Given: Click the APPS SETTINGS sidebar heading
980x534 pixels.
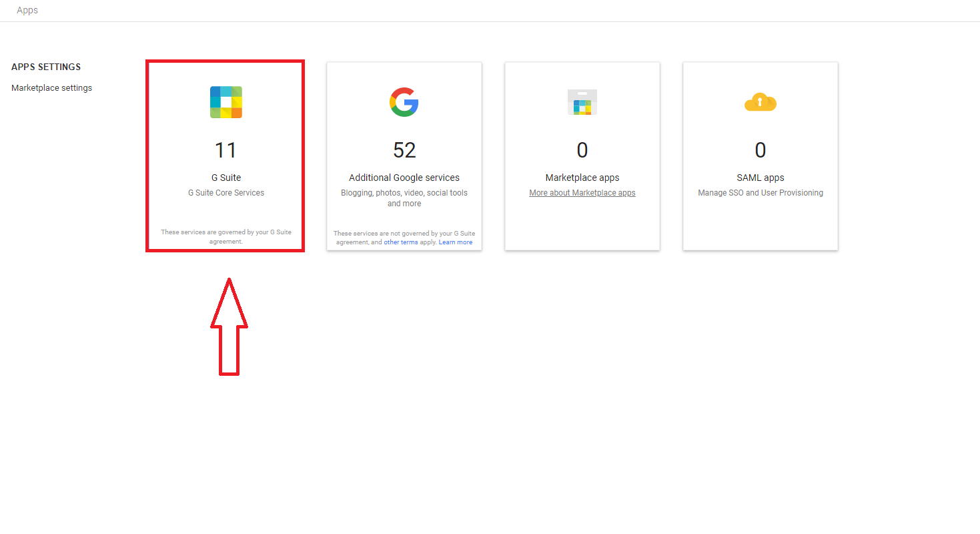Looking at the screenshot, I should tap(46, 67).
